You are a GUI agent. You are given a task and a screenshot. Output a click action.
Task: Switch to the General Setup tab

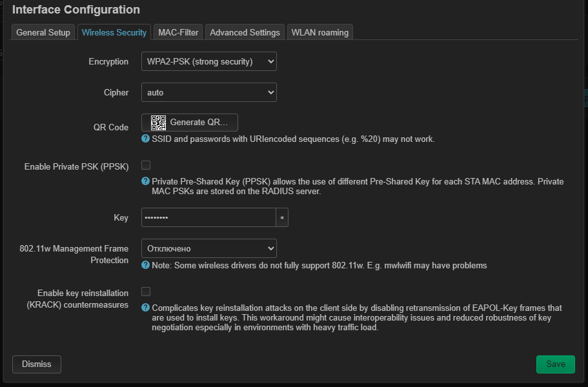pos(43,32)
